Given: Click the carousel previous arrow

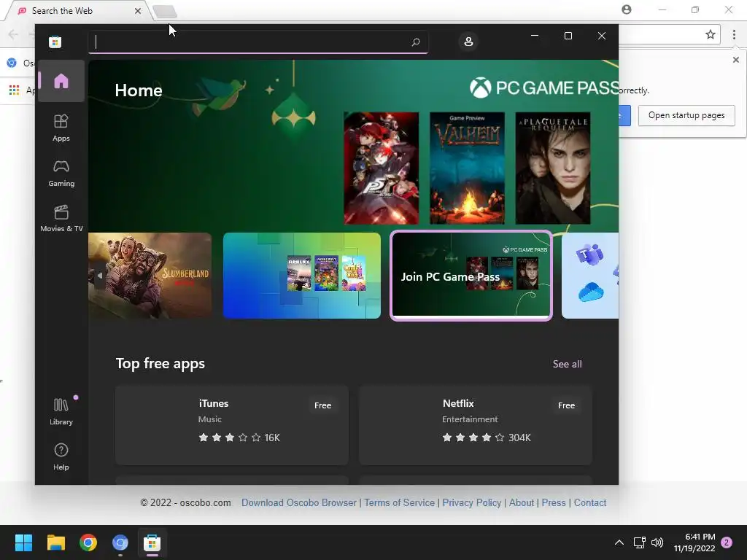Looking at the screenshot, I should (99, 276).
